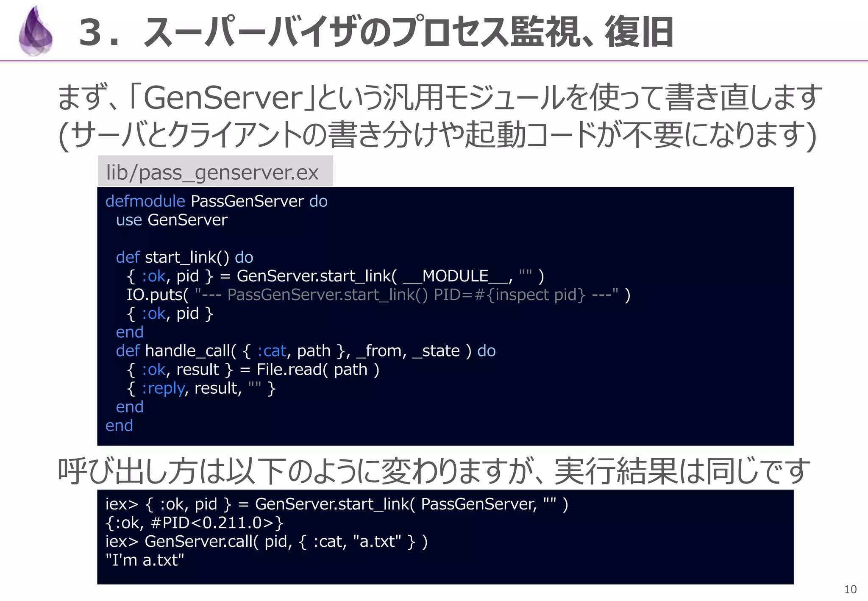
Task: Click the '{ :reply, result, "" }' line
Action: coord(201,388)
